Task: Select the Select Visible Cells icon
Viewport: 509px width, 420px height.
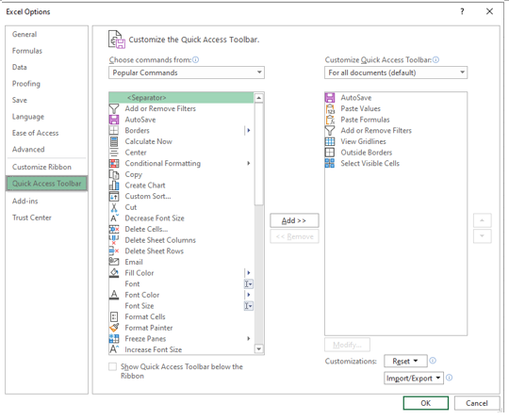Action: (x=330, y=164)
